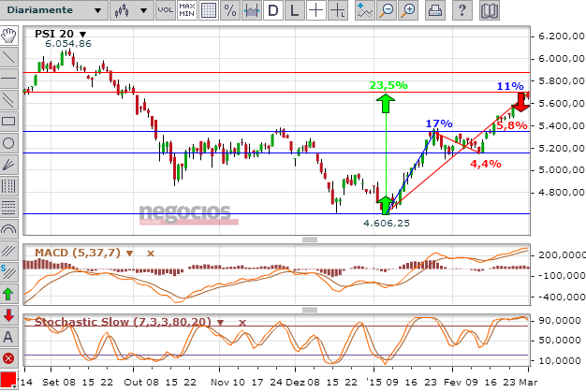Expand the PSI 20 symbol menu
The image size is (586, 392).
81,33
